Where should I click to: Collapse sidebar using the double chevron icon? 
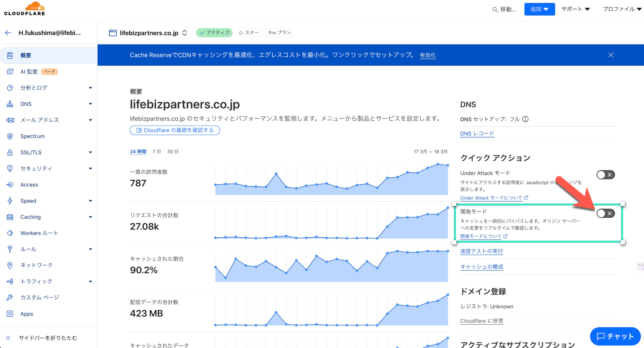point(8,338)
